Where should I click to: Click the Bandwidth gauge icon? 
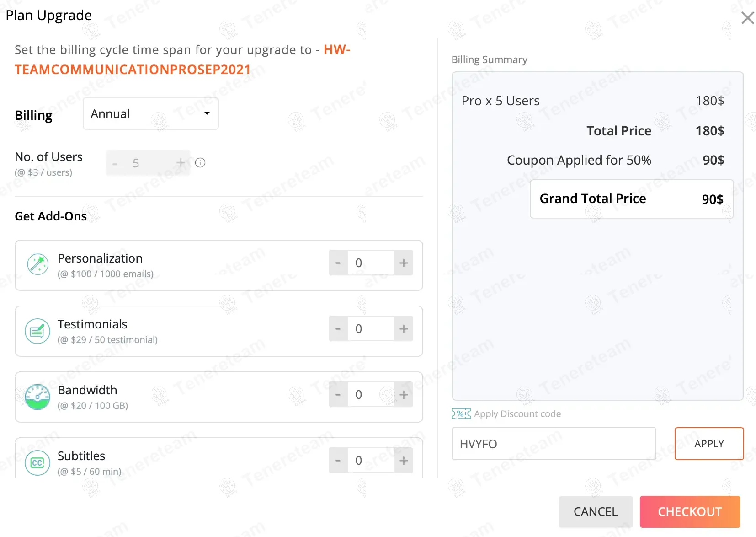pos(37,397)
